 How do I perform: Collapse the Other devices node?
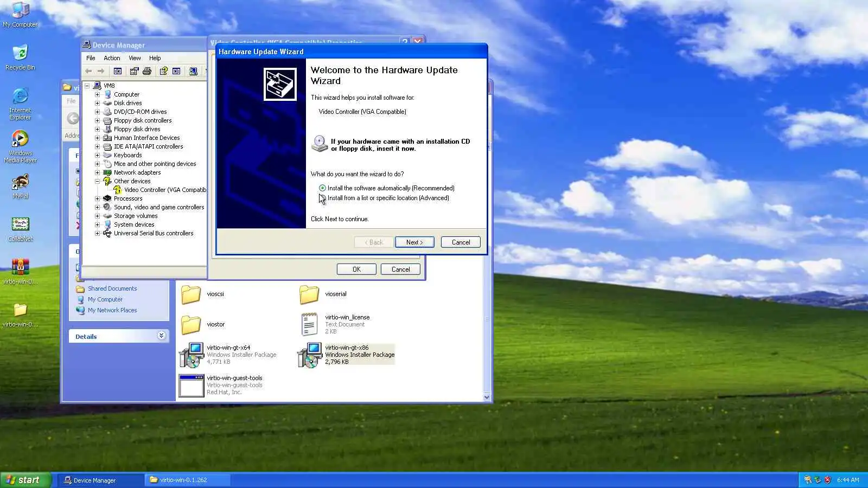pos(97,181)
